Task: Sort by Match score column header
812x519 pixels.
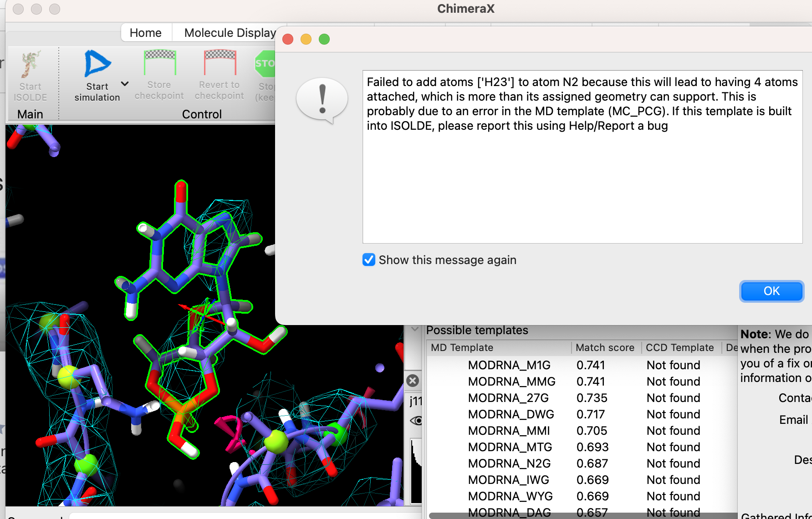Action: pos(605,348)
